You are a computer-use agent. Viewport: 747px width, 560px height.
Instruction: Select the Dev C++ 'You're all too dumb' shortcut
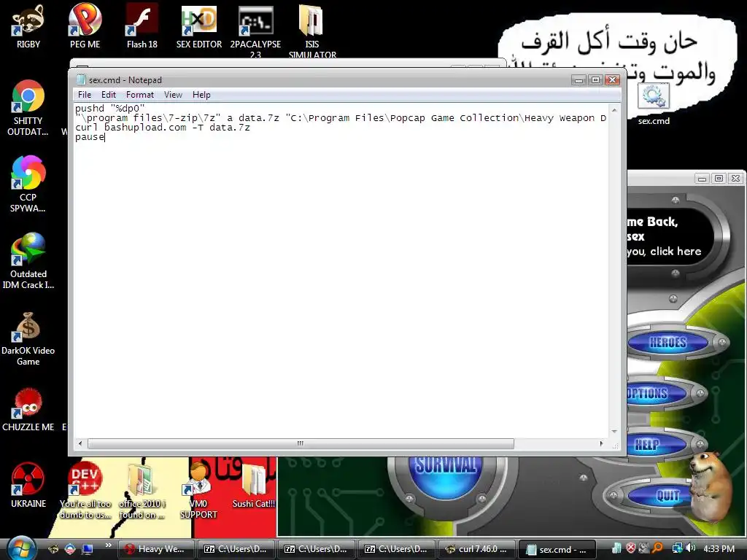tap(85, 491)
